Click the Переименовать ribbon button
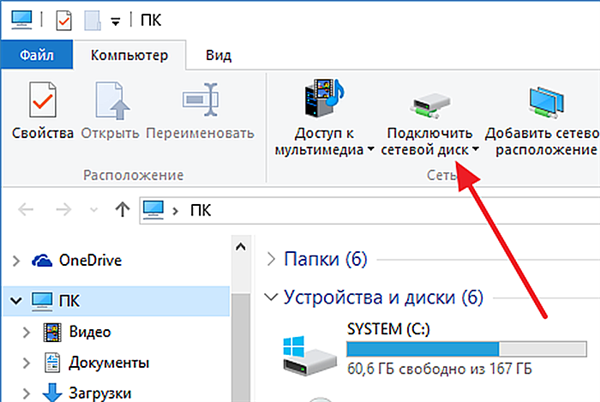Image resolution: width=600 pixels, height=402 pixels. (x=200, y=111)
